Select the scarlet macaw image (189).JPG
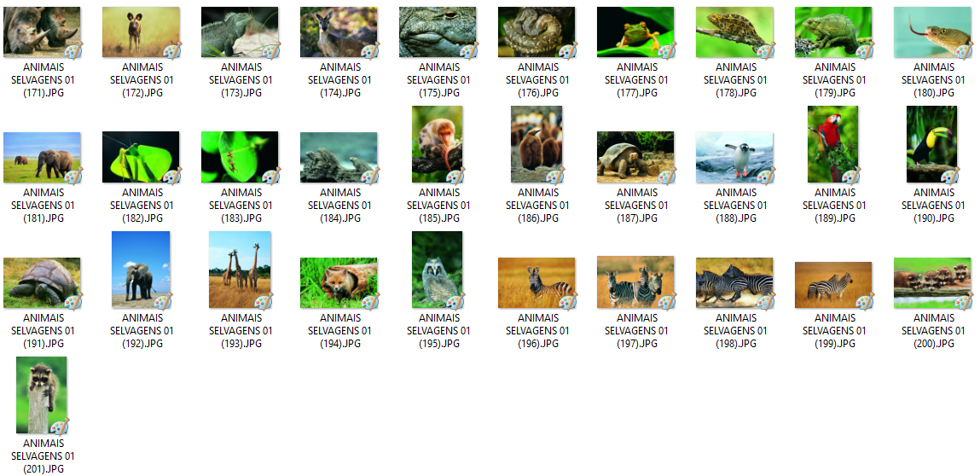 [x=832, y=144]
